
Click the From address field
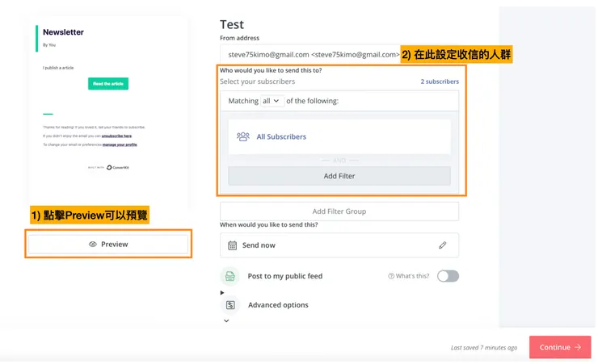310,55
